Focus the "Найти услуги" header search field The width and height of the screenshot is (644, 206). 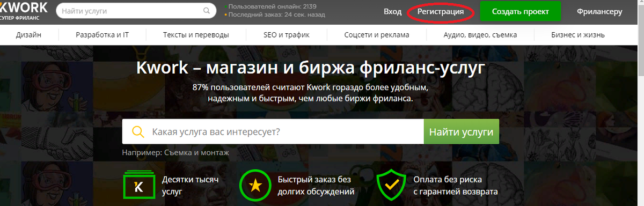pos(136,11)
